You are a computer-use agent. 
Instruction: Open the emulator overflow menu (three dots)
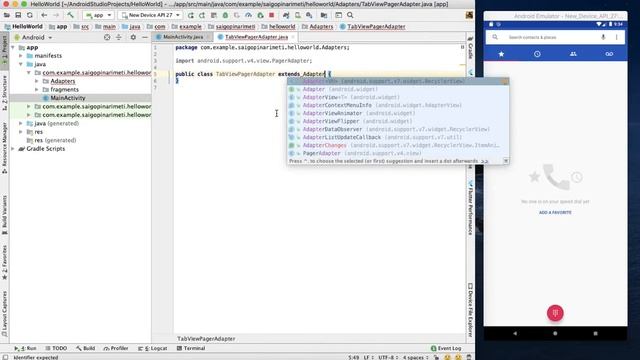pyautogui.click(x=617, y=37)
